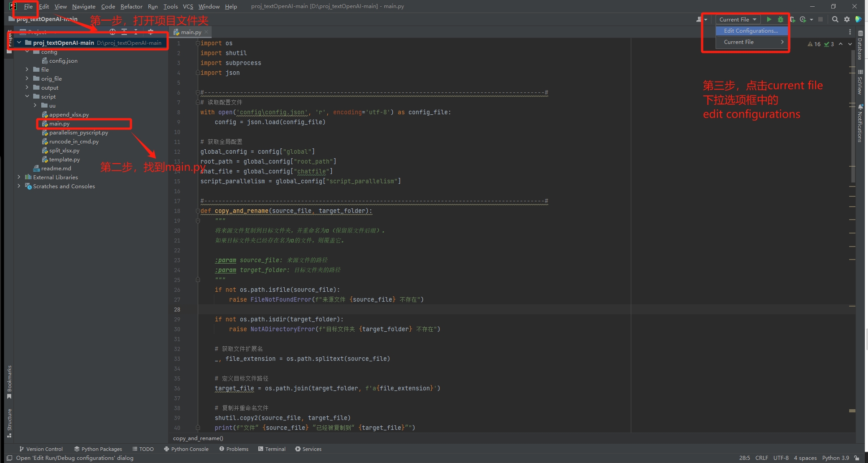Go to next highlighted error arrow
Viewport: 868px width, 463px height.
coord(850,44)
